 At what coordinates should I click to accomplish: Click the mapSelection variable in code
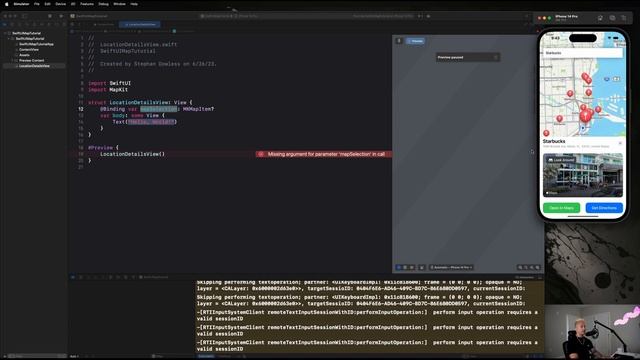159,109
